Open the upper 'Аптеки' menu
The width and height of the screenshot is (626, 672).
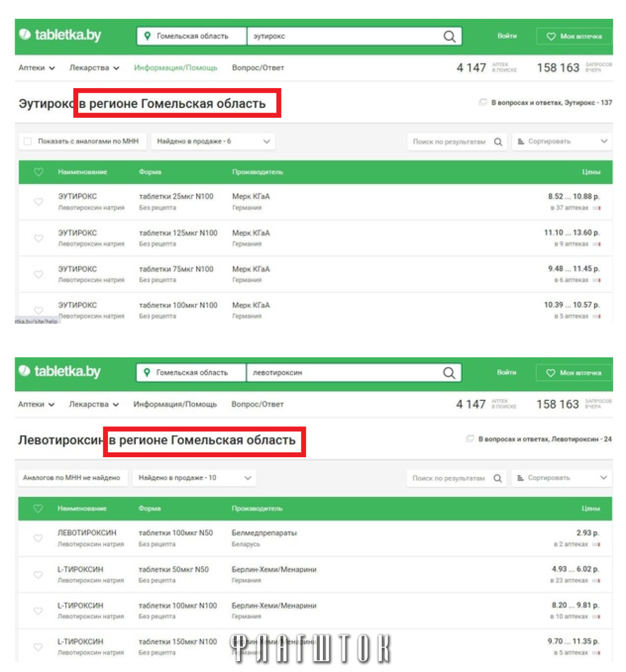pos(37,68)
